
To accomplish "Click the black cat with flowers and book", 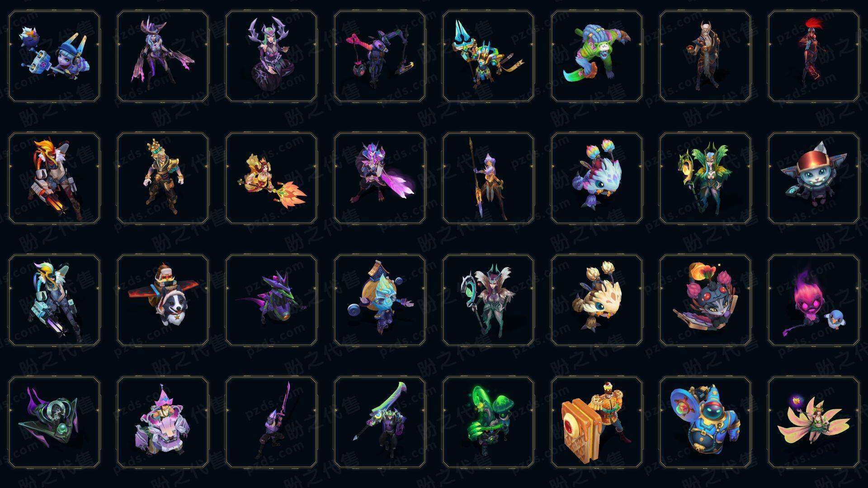I will coord(705,300).
